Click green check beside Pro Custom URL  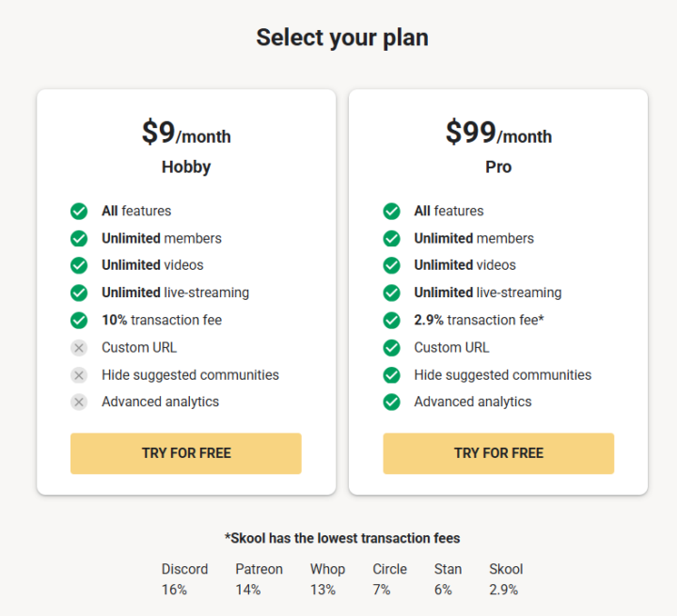[x=392, y=348]
